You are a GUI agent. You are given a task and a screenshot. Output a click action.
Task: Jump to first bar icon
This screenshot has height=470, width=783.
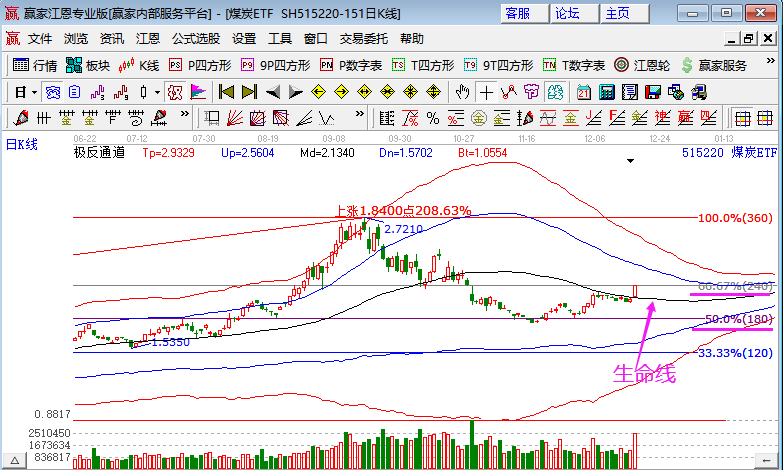[x=227, y=92]
